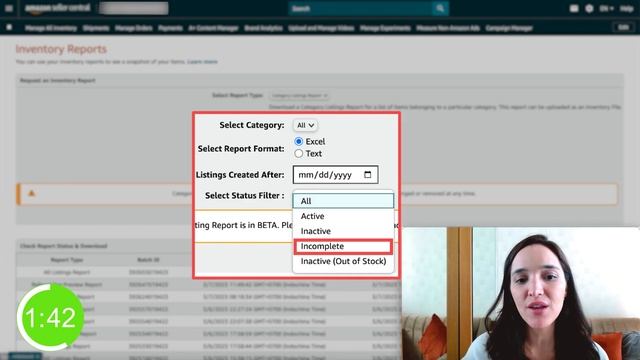This screenshot has width=640, height=360.
Task: Open the EN language dropdown
Action: click(607, 9)
